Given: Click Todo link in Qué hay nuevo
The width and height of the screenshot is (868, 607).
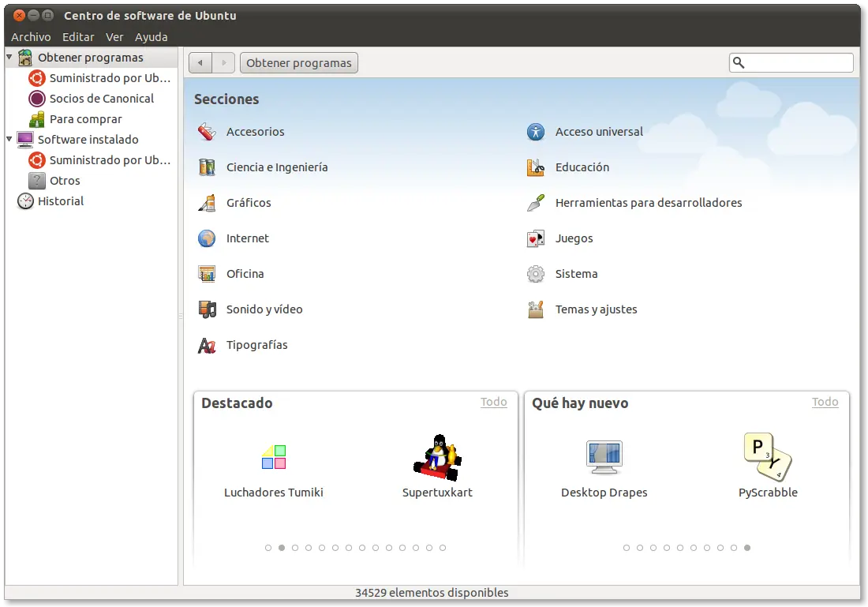Looking at the screenshot, I should (825, 402).
